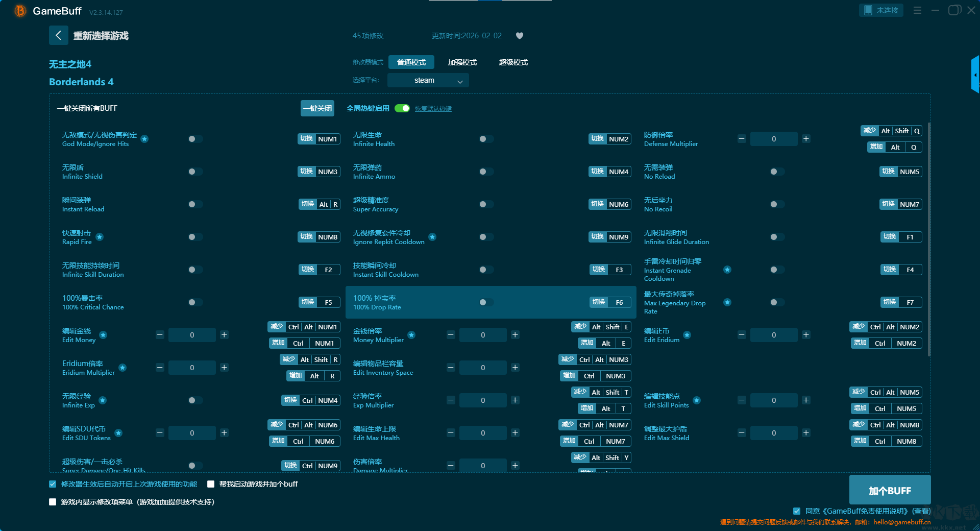Click star icon beside Infinite Exp
This screenshot has width=980, height=531.
(103, 400)
